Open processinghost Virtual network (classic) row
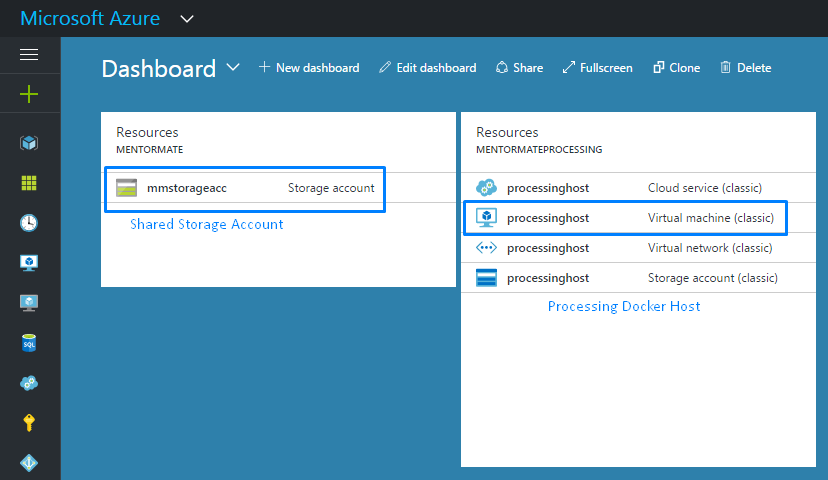Screen dimensions: 828x480 click(x=638, y=248)
